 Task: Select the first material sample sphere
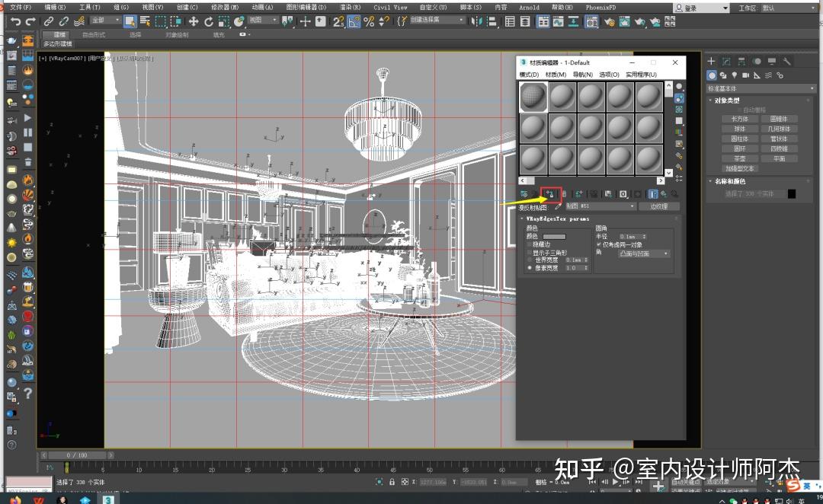point(533,96)
